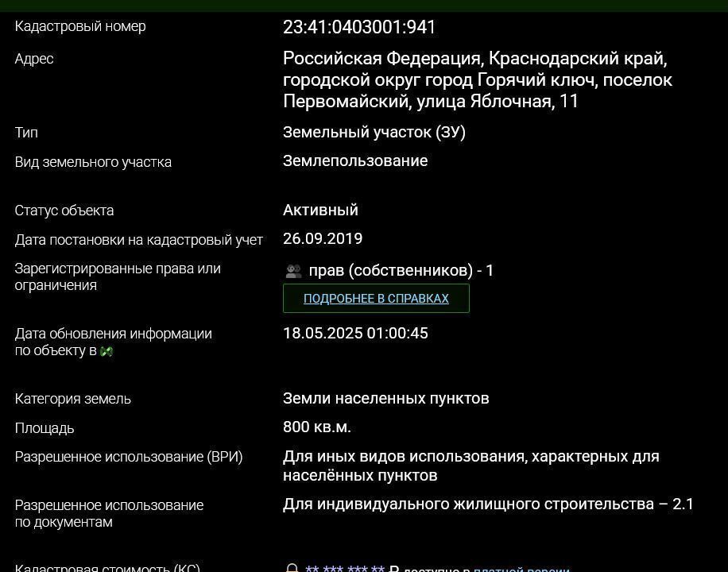728x572 pixels.
Task: Click the text Для иных видов использования
Action: tap(404, 456)
